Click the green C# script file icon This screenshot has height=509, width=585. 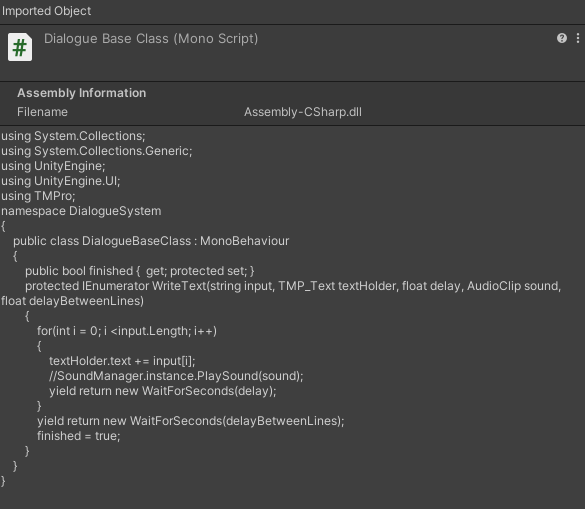tap(20, 47)
